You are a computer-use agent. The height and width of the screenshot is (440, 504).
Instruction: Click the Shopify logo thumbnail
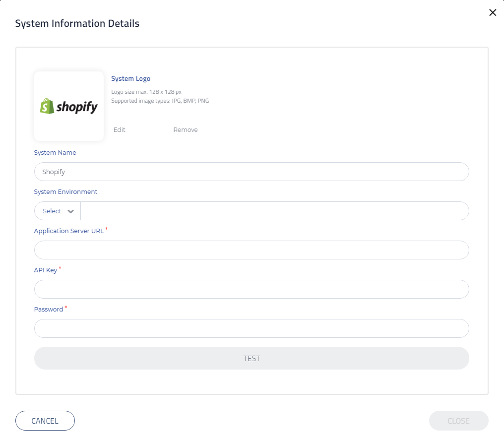pos(69,106)
